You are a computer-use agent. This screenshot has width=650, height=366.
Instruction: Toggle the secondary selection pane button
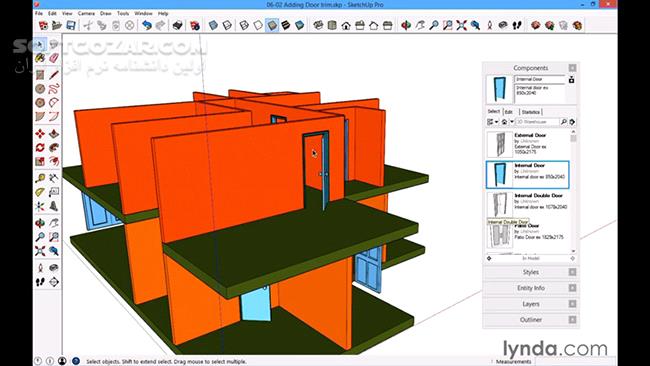click(572, 80)
